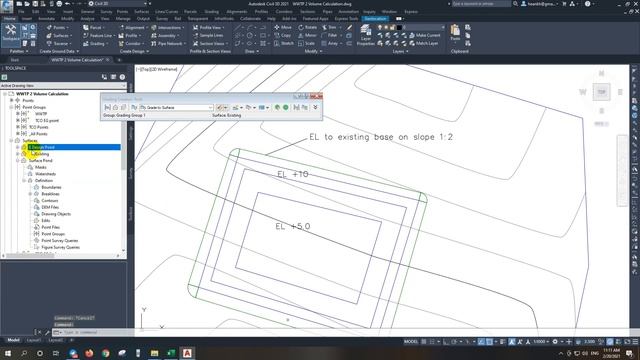
Task: Click the Paste clipboard icon
Action: (x=455, y=32)
